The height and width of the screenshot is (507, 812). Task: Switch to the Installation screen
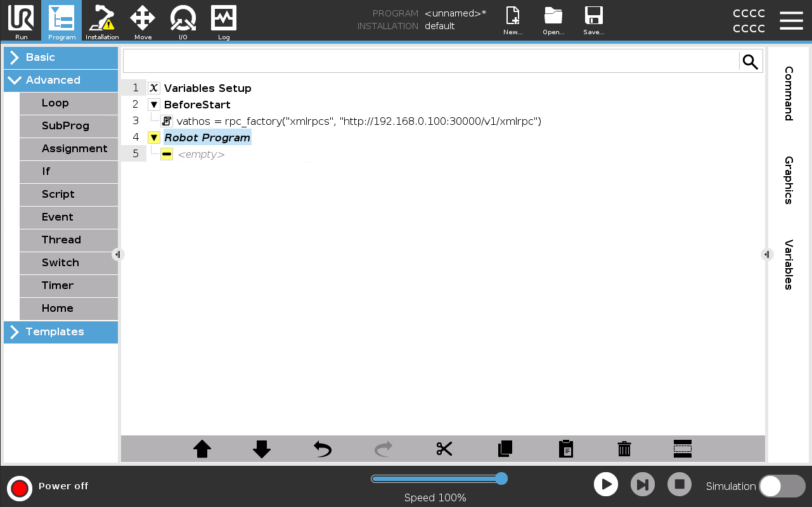tap(101, 21)
